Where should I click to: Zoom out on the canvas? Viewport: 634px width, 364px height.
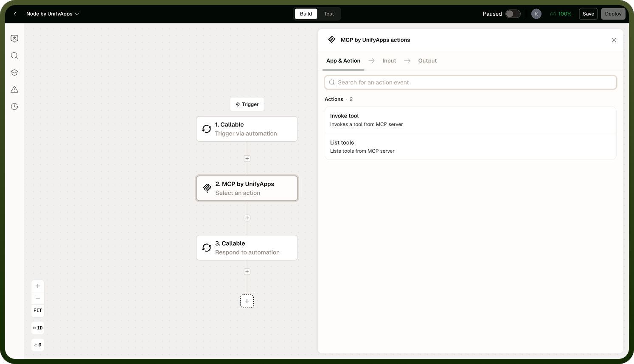[38, 298]
